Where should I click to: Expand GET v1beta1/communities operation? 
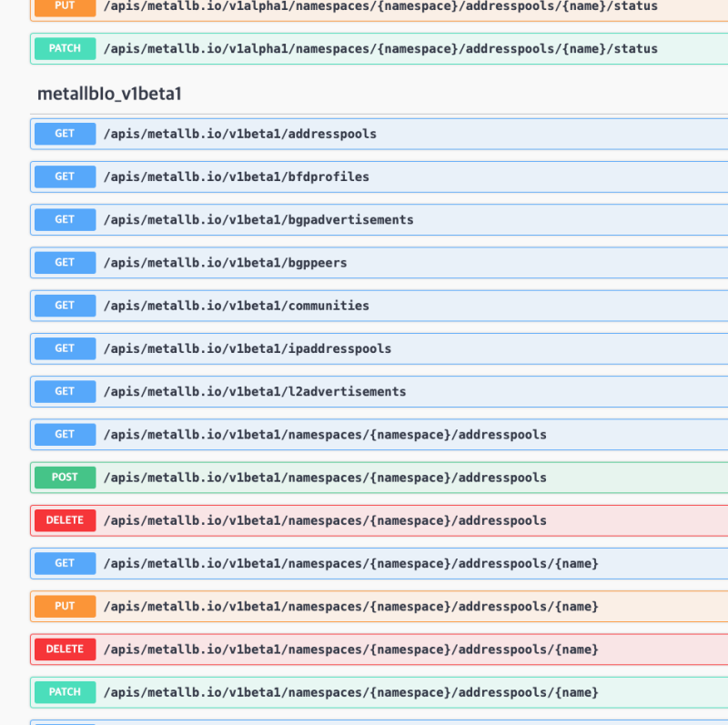click(x=379, y=306)
